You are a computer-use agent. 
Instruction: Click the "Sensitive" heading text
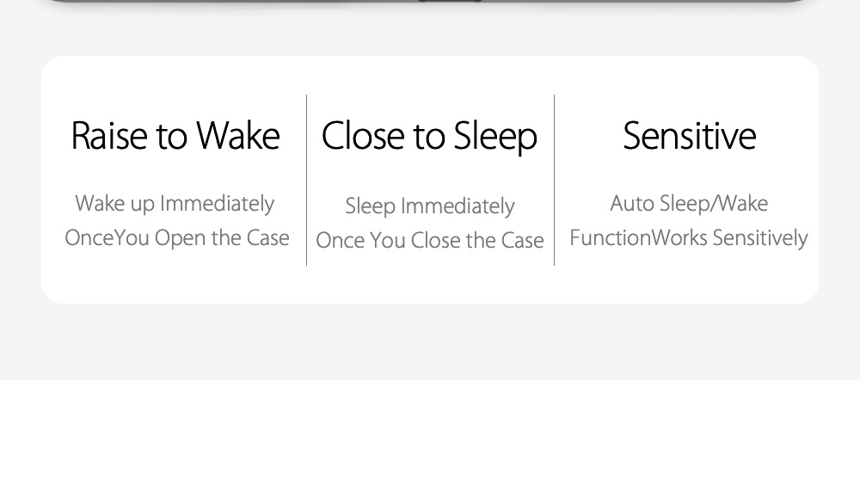(x=689, y=136)
